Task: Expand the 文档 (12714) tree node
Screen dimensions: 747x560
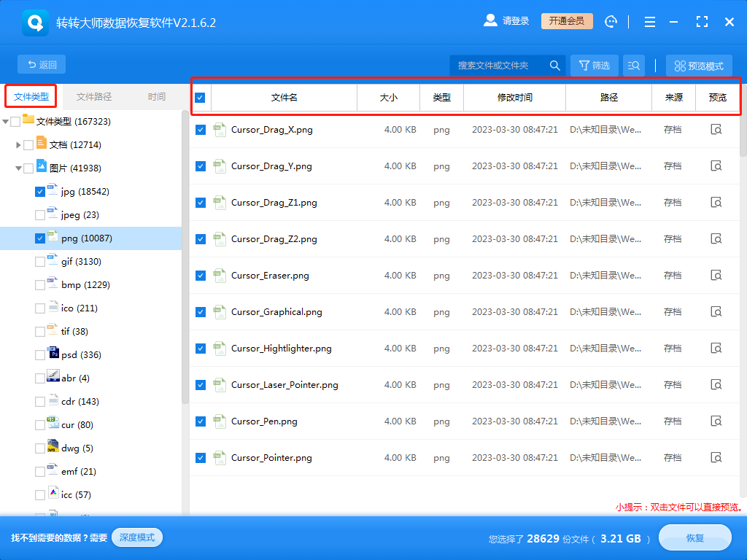Action: [18, 145]
